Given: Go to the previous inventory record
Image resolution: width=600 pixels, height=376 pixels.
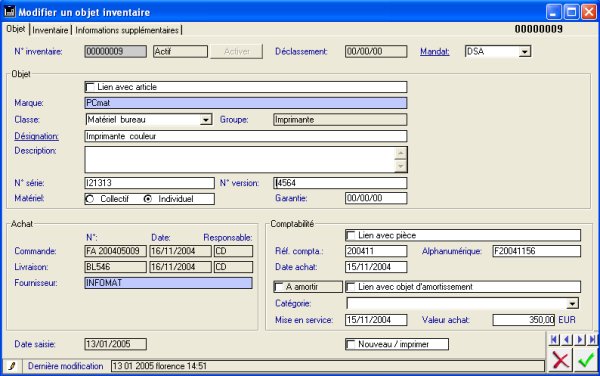Looking at the screenshot, I should (567, 339).
